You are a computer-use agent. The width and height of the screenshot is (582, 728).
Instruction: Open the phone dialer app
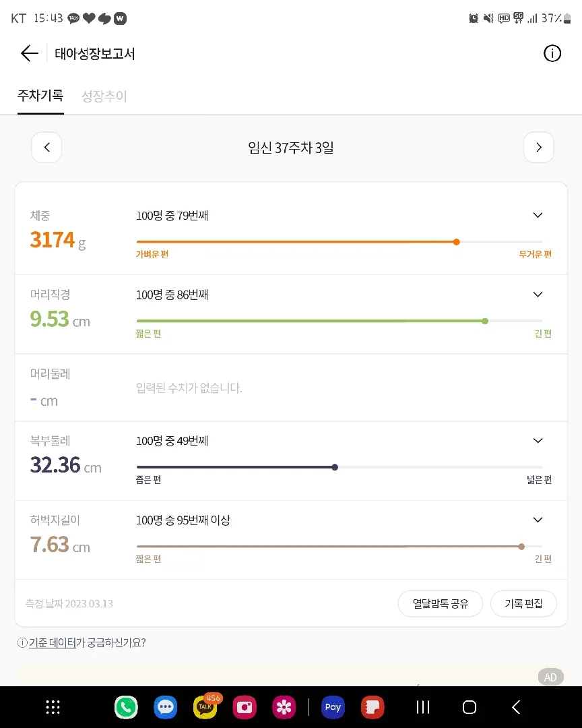coord(126,707)
